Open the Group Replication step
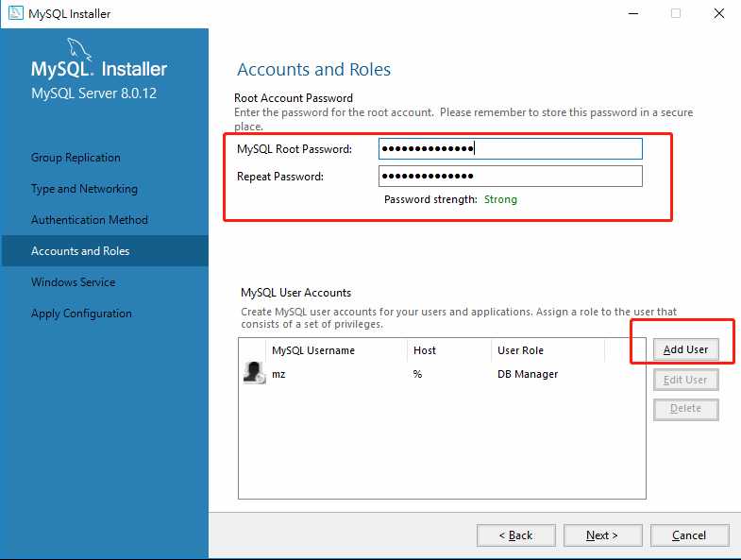741x560 pixels. click(x=76, y=158)
